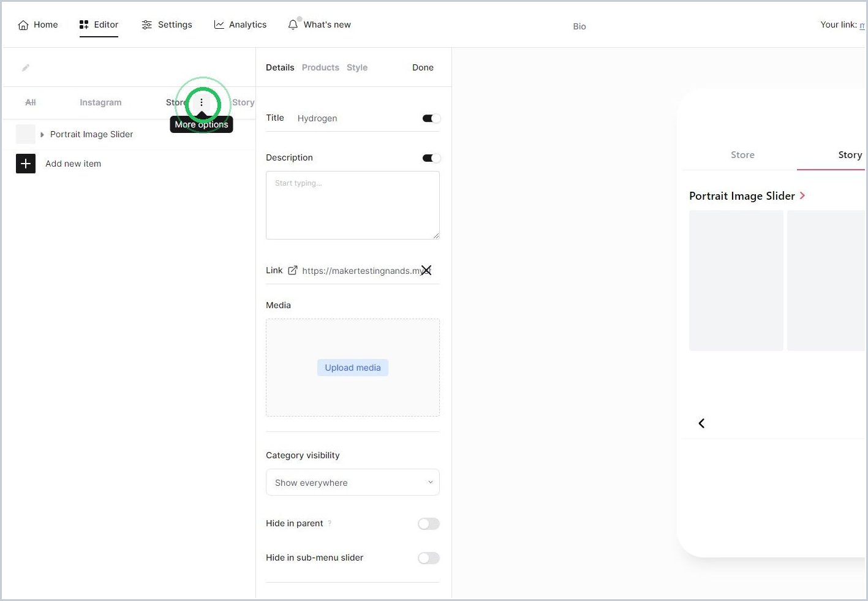Image resolution: width=868 pixels, height=601 pixels.
Task: Select the Portrait Image Slider row label
Action: coord(91,134)
